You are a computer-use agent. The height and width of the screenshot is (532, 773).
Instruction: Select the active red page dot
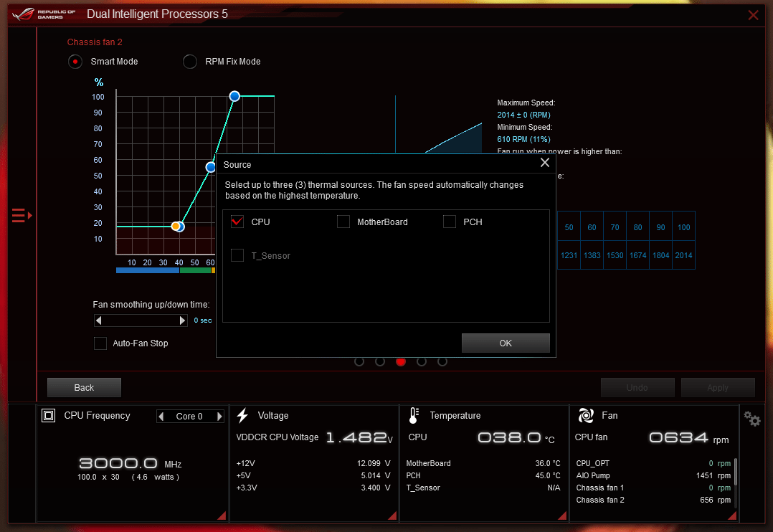click(400, 362)
